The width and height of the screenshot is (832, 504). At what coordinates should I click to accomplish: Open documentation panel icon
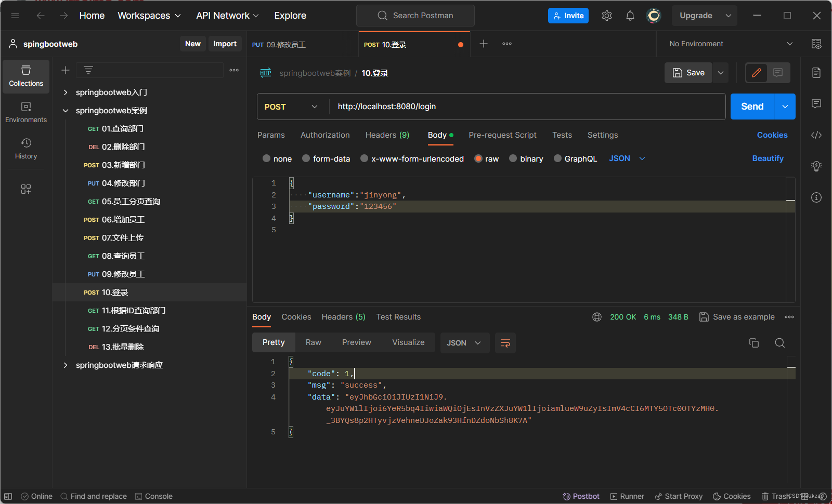816,73
